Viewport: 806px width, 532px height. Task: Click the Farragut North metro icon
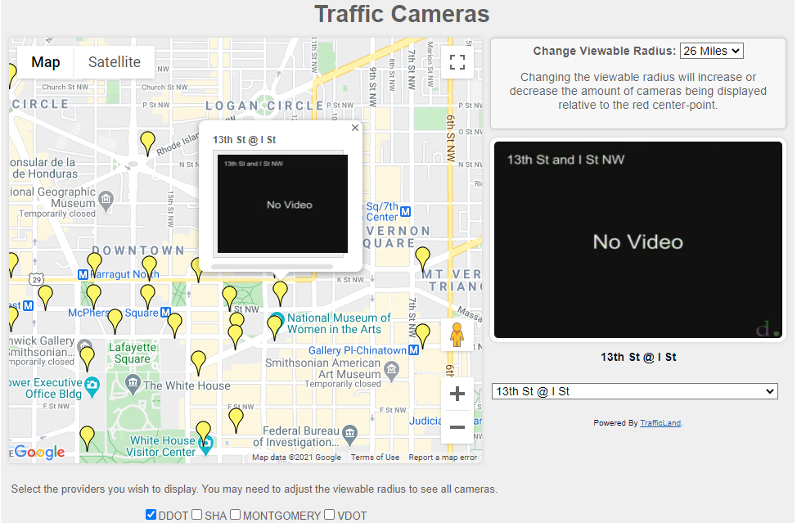[x=83, y=275]
